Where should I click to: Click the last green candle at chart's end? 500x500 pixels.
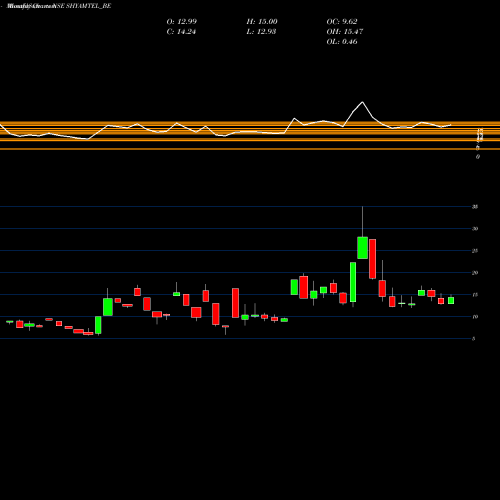tap(451, 301)
